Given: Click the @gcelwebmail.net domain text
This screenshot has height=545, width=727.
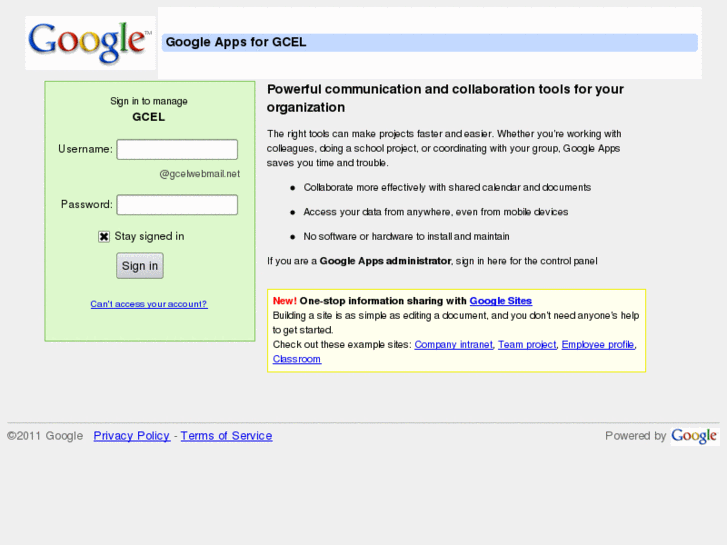Looking at the screenshot, I should click(x=200, y=174).
